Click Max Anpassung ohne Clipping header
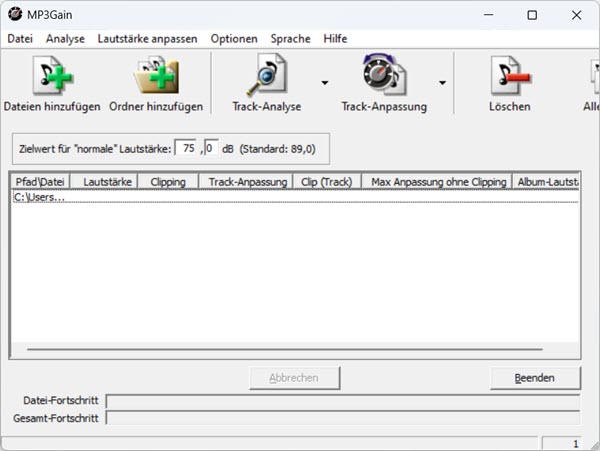Screen dimensions: 600x451 pos(437,182)
